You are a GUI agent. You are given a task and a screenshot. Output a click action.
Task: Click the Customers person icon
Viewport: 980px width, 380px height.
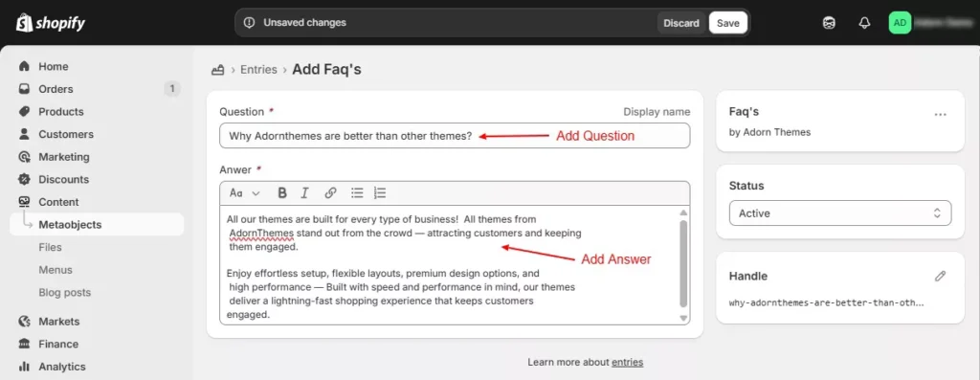(24, 134)
